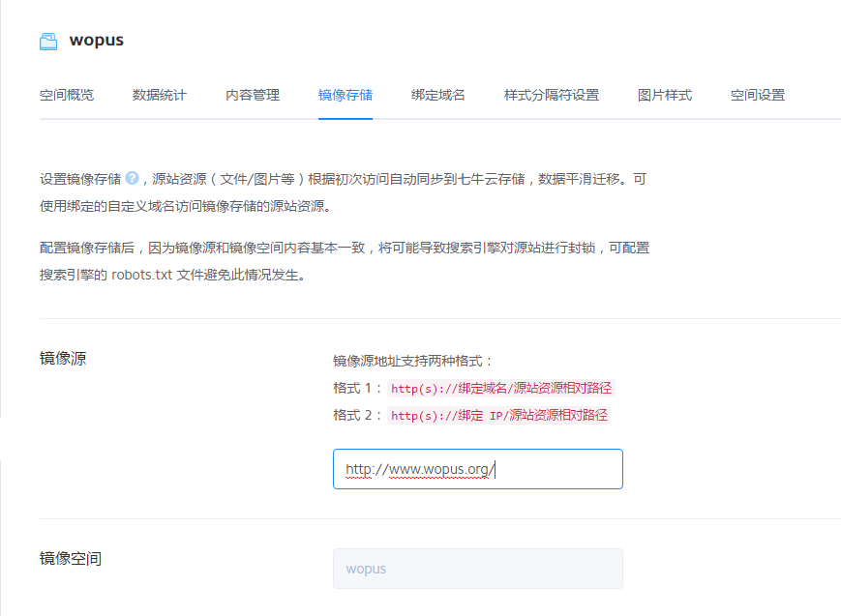Screen dimensions: 841x616
Task: Open the 图片样式 tab
Action: tap(665, 95)
